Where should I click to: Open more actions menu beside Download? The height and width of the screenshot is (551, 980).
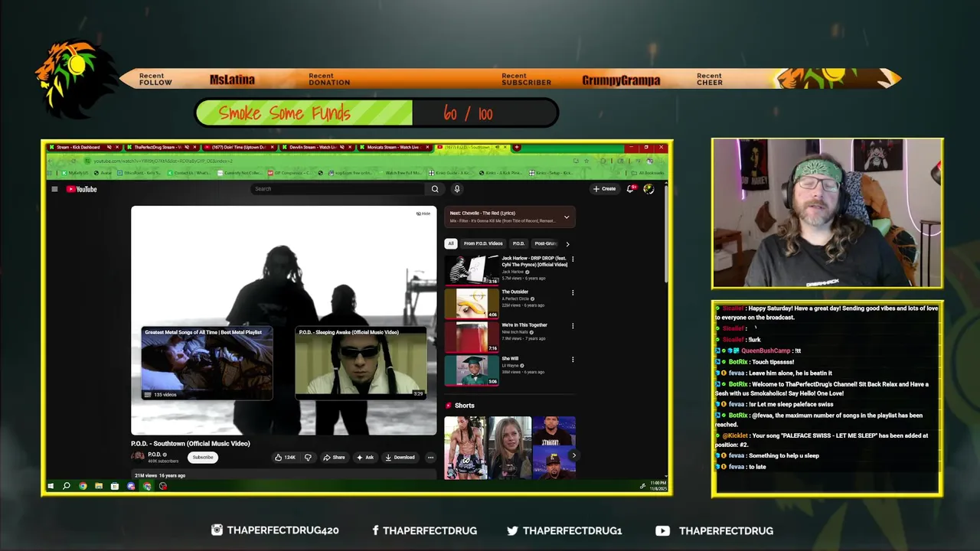(430, 458)
